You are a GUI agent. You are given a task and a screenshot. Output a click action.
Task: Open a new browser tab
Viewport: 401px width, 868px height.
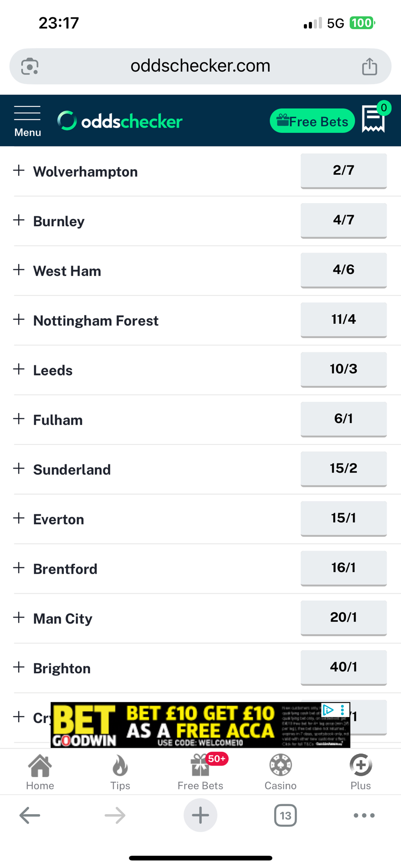(200, 815)
